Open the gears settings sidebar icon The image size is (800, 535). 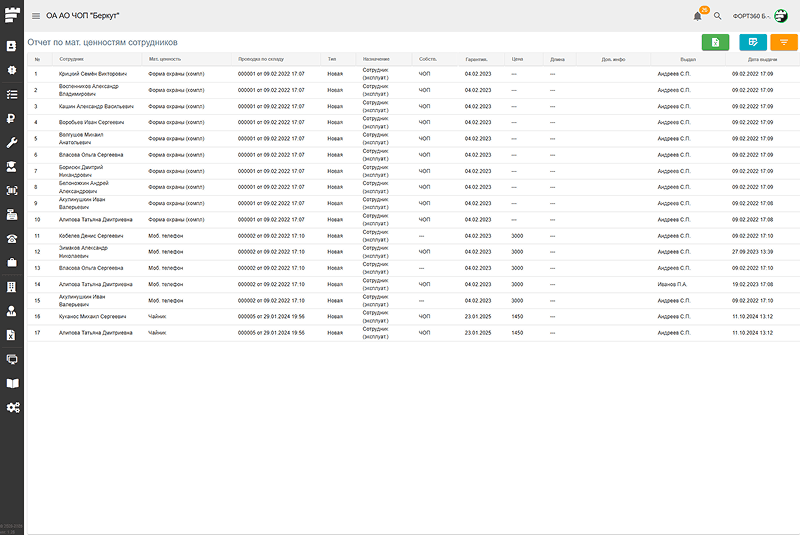(x=12, y=407)
